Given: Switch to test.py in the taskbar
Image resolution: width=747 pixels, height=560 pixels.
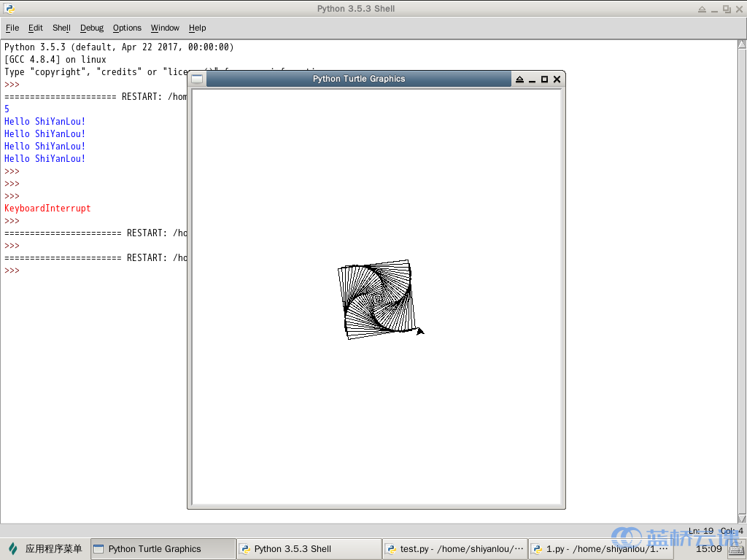Looking at the screenshot, I should point(454,549).
